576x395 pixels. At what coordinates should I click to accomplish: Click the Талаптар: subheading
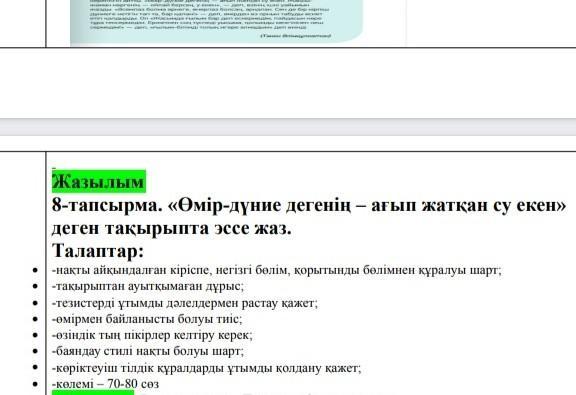pos(98,251)
